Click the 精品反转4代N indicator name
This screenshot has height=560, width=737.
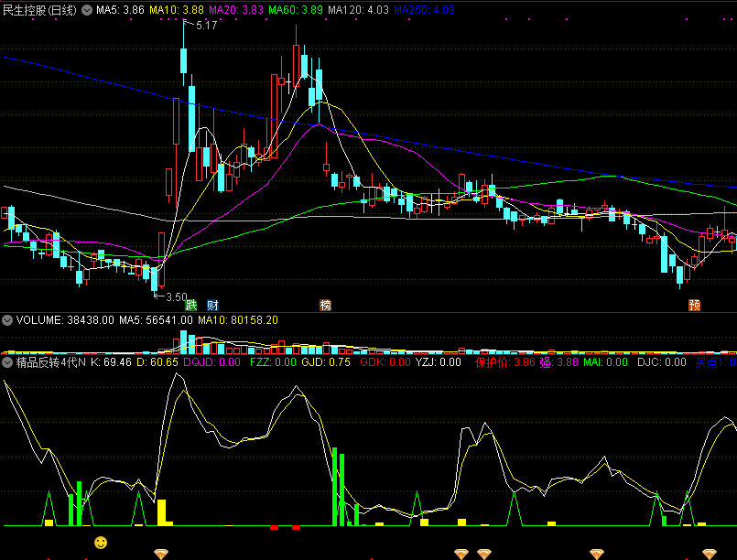tap(51, 362)
